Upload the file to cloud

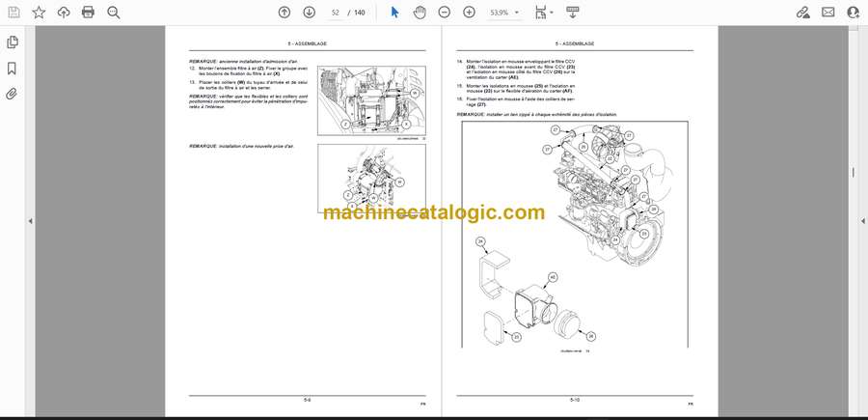(64, 13)
